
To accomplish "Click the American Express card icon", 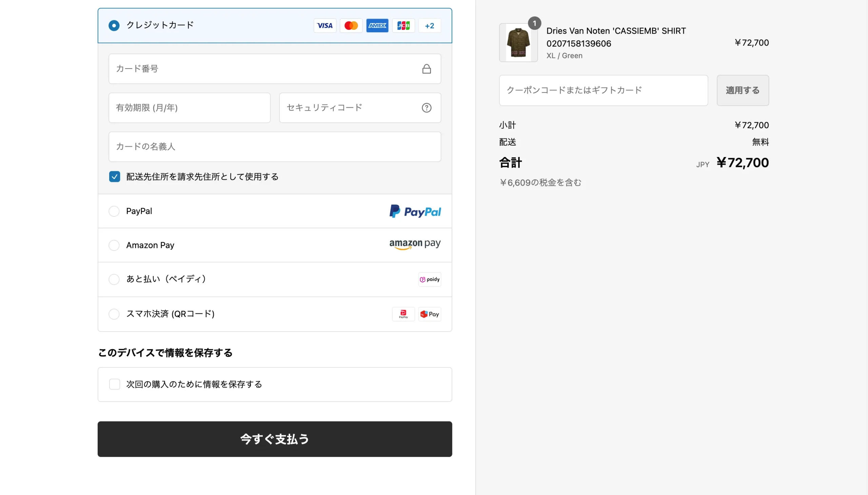I will coord(377,25).
